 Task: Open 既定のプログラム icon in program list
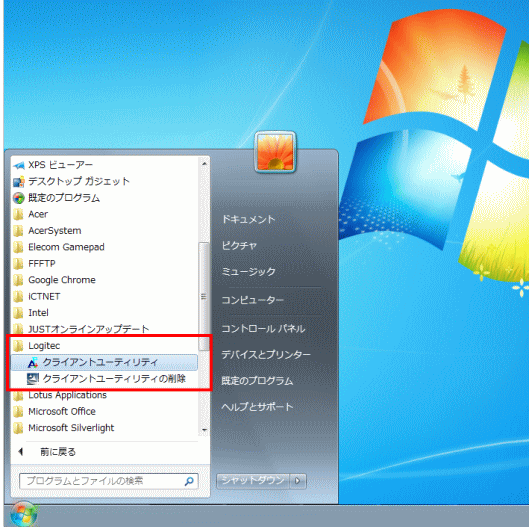coord(19,198)
